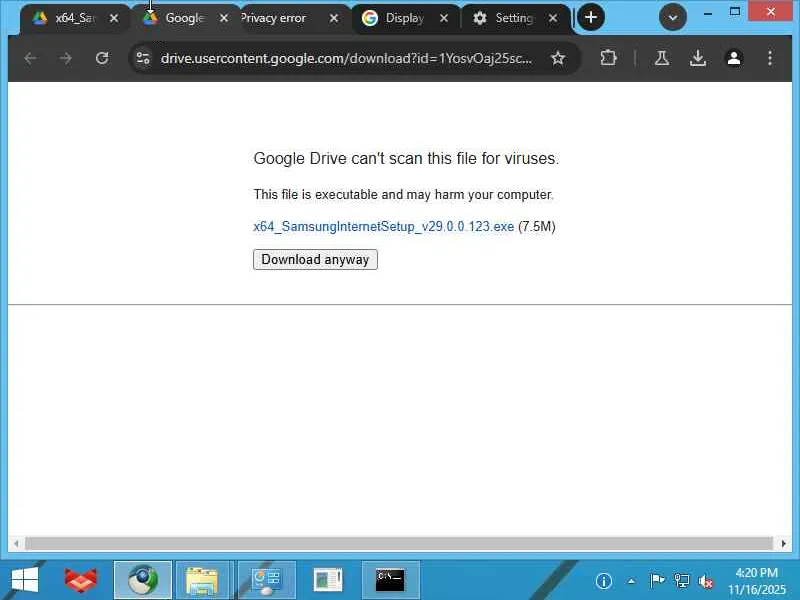Viewport: 800px width, 600px height.
Task: Open the tab search dropdown chevron
Action: click(672, 18)
